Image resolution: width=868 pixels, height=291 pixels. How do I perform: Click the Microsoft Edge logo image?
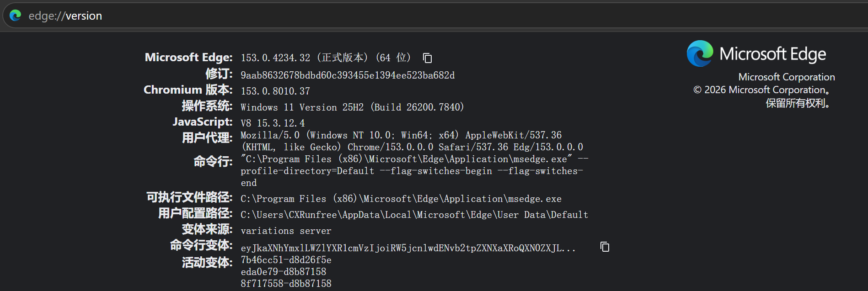[x=700, y=54]
